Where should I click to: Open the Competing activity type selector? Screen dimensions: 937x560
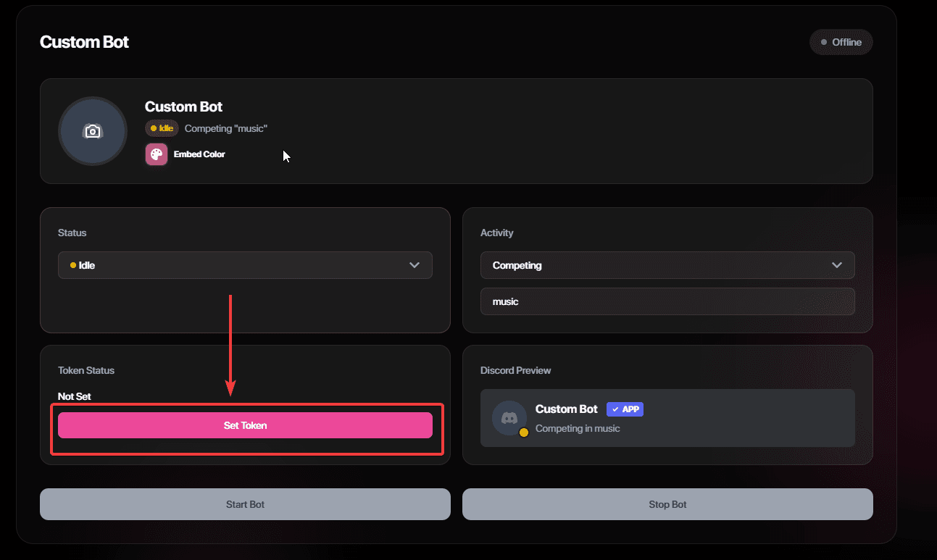(667, 265)
